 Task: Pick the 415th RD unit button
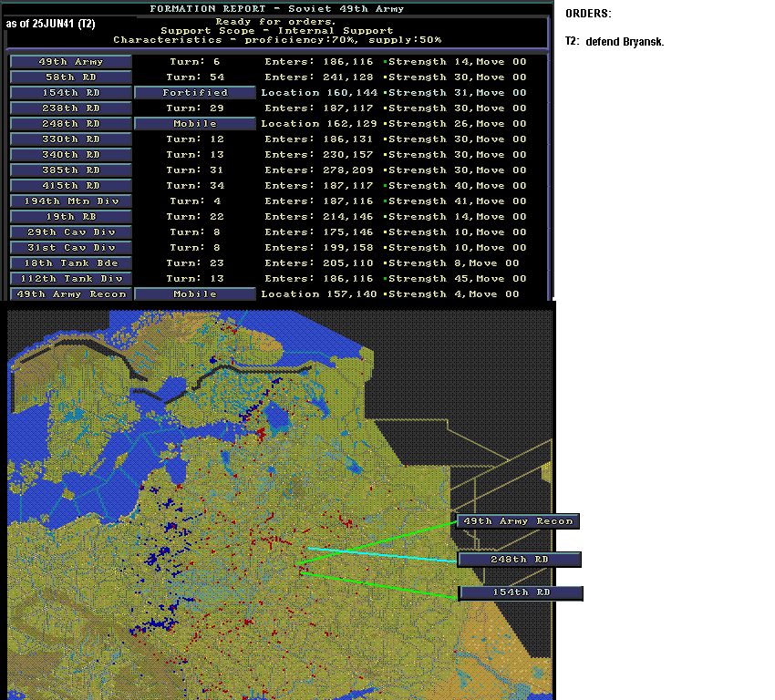point(71,186)
